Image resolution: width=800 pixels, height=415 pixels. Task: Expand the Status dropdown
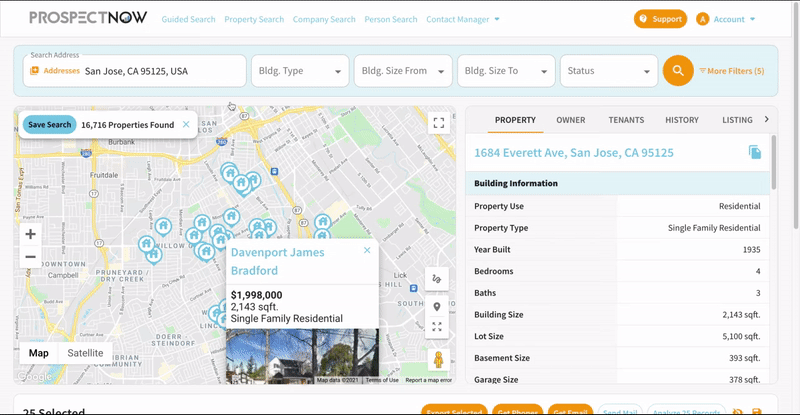608,71
